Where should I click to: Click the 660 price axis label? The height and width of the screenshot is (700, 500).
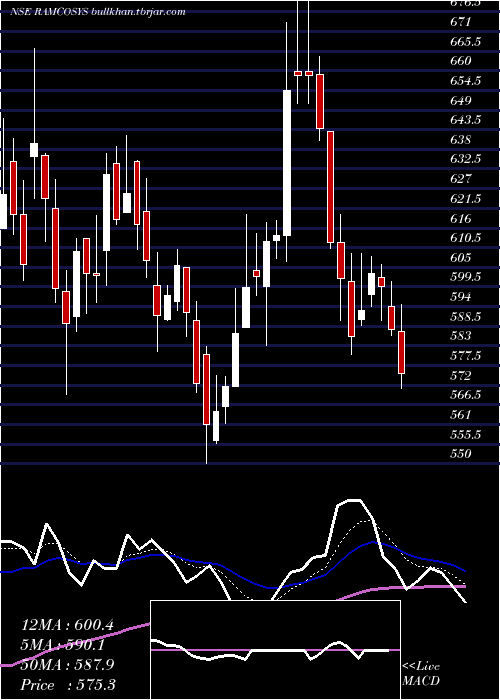[461, 61]
